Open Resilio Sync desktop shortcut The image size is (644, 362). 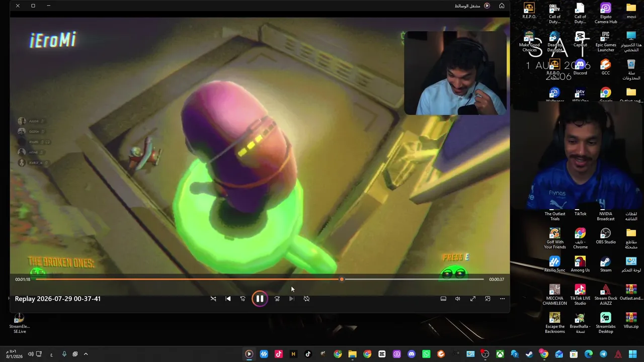(x=555, y=264)
